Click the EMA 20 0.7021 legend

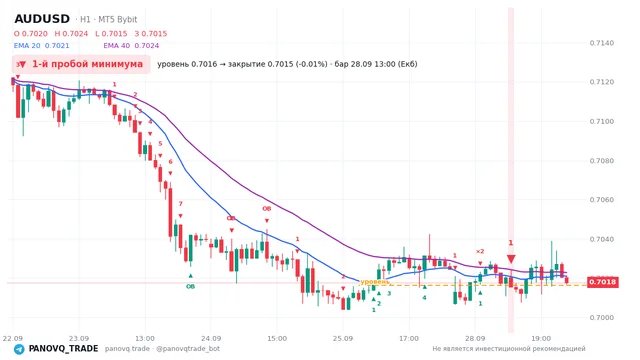[x=42, y=46]
